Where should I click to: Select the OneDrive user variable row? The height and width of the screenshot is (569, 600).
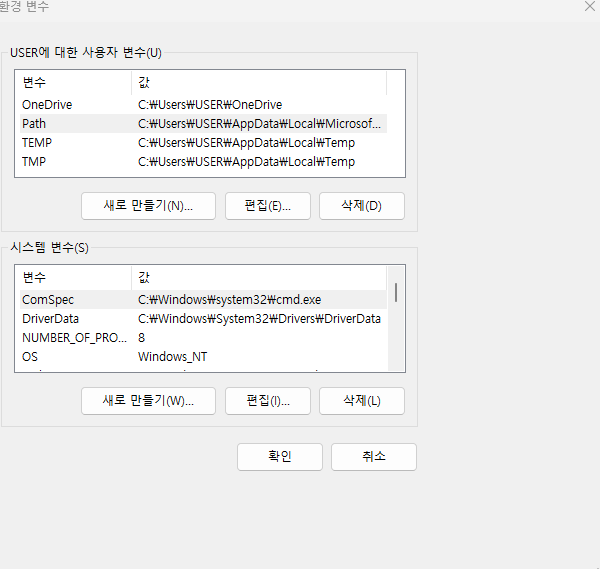click(x=203, y=104)
